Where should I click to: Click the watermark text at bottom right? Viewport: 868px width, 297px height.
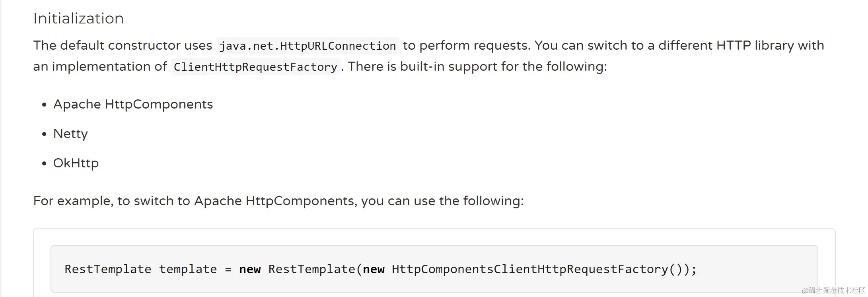[x=833, y=291]
